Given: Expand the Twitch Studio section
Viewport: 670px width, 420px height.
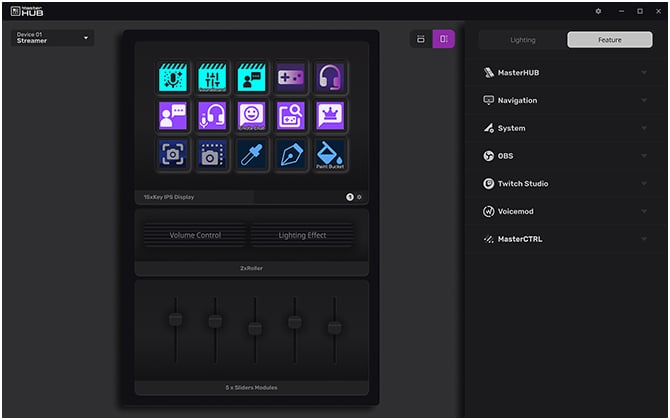Looking at the screenshot, I should pyautogui.click(x=565, y=184).
